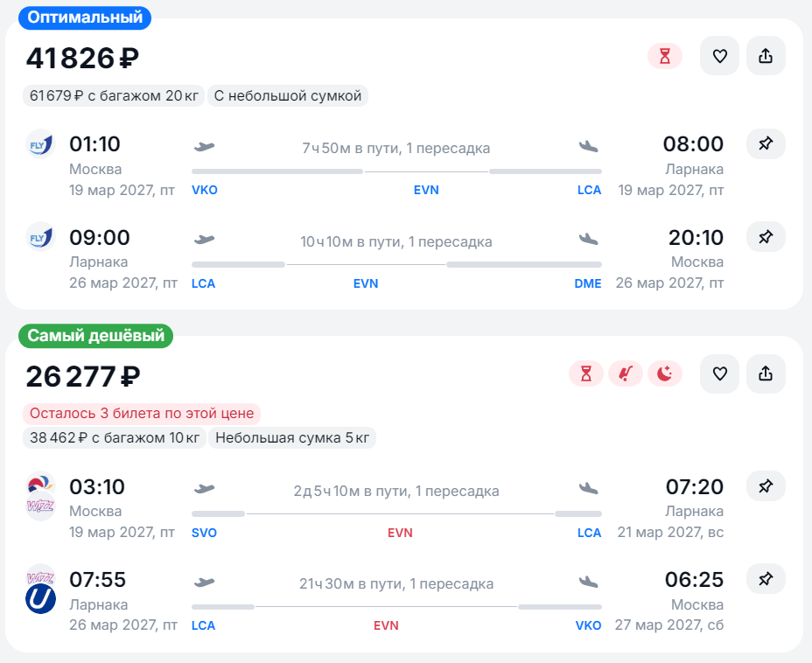The image size is (812, 663).
Task: Click the red EVN layover on the 03:10 flight
Action: pyautogui.click(x=400, y=533)
